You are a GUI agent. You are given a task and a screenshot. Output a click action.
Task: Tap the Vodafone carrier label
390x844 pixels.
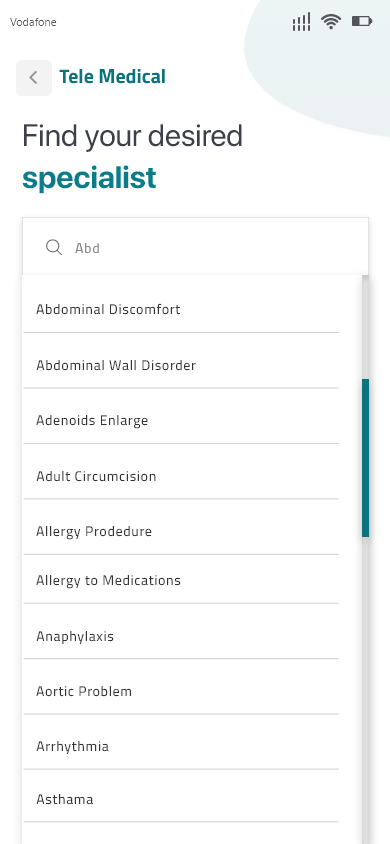click(33, 22)
